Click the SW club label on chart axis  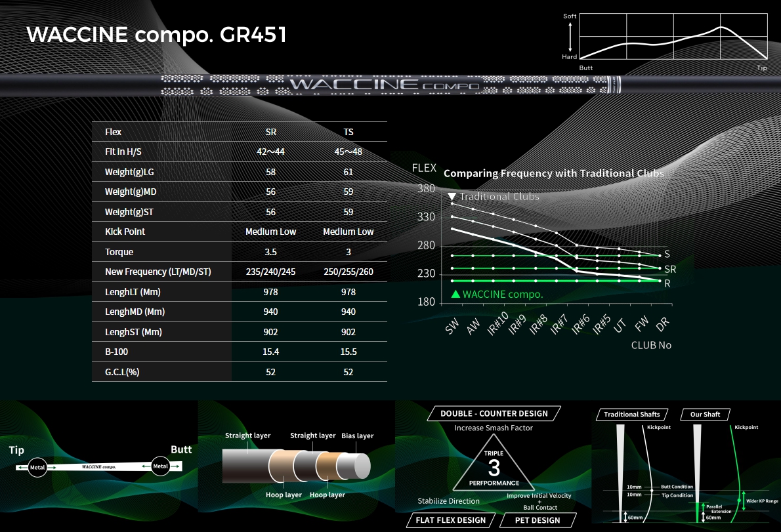[452, 326]
